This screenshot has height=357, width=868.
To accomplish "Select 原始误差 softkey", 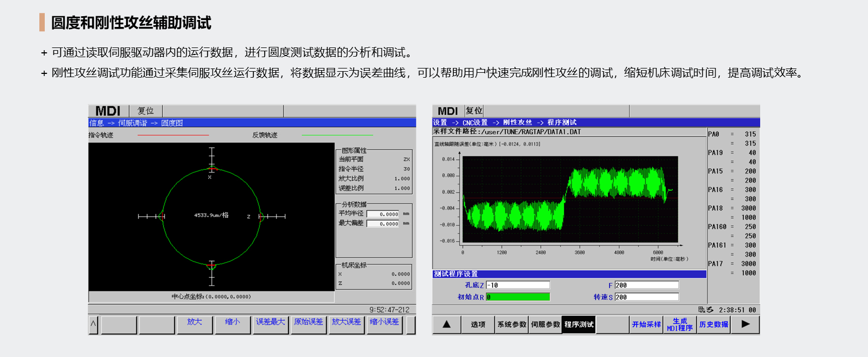I will (x=308, y=322).
